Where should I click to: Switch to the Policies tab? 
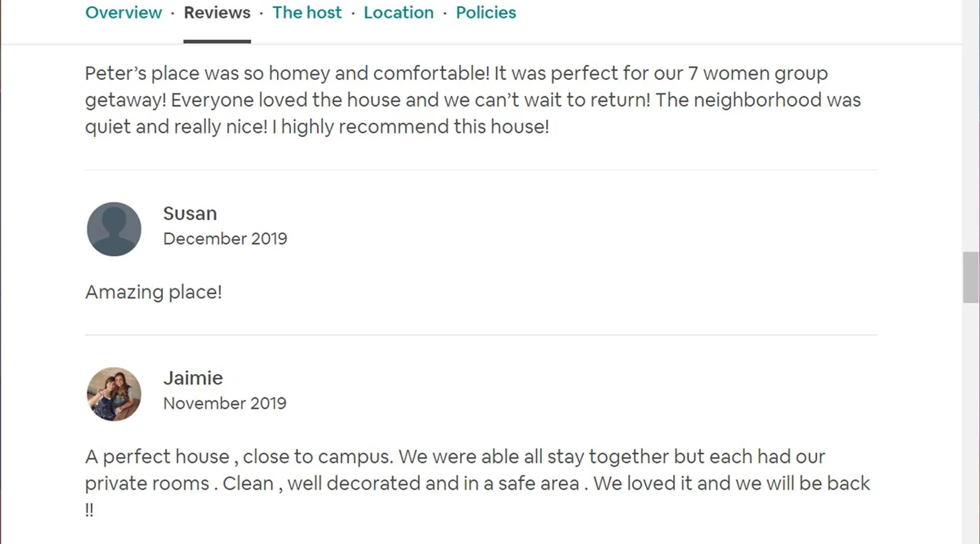click(486, 13)
